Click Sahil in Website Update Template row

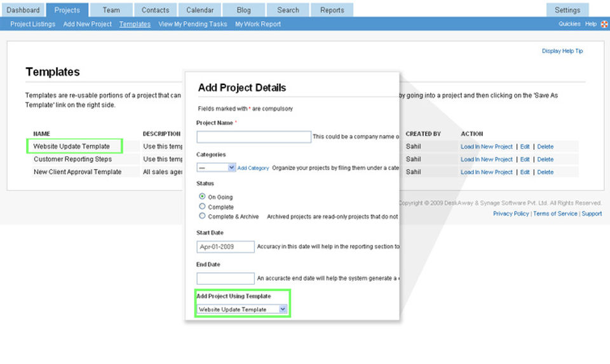(413, 146)
